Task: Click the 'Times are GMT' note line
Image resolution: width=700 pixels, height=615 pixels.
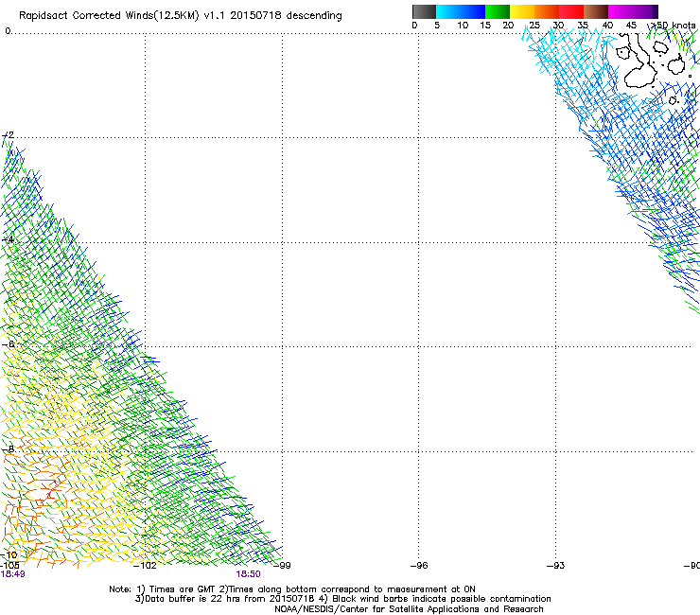Action: (292, 589)
